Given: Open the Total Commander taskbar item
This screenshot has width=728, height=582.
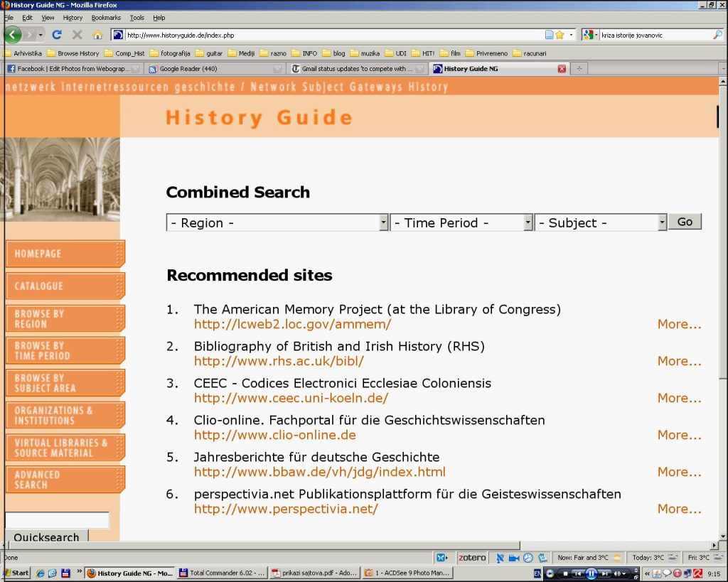Looking at the screenshot, I should (x=222, y=573).
